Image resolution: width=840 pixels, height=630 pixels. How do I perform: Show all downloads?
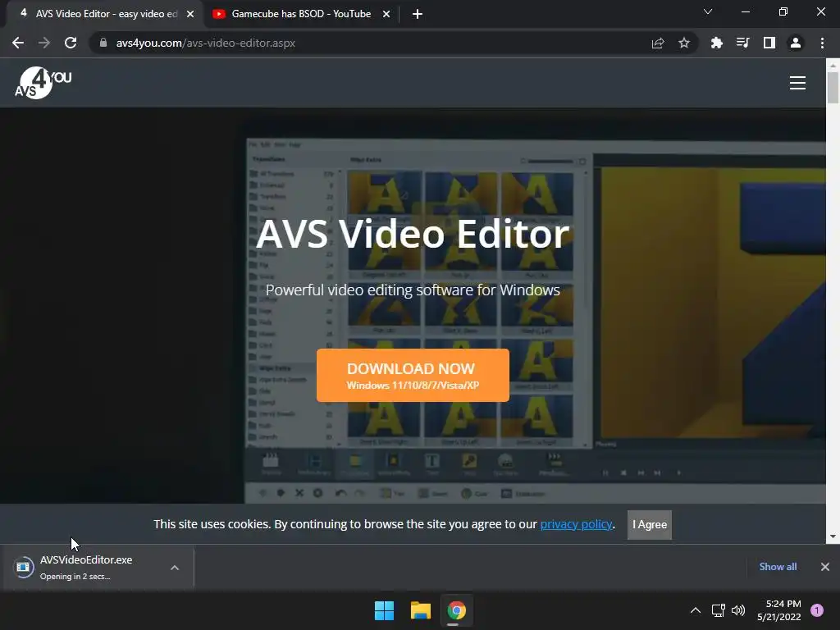pyautogui.click(x=778, y=567)
